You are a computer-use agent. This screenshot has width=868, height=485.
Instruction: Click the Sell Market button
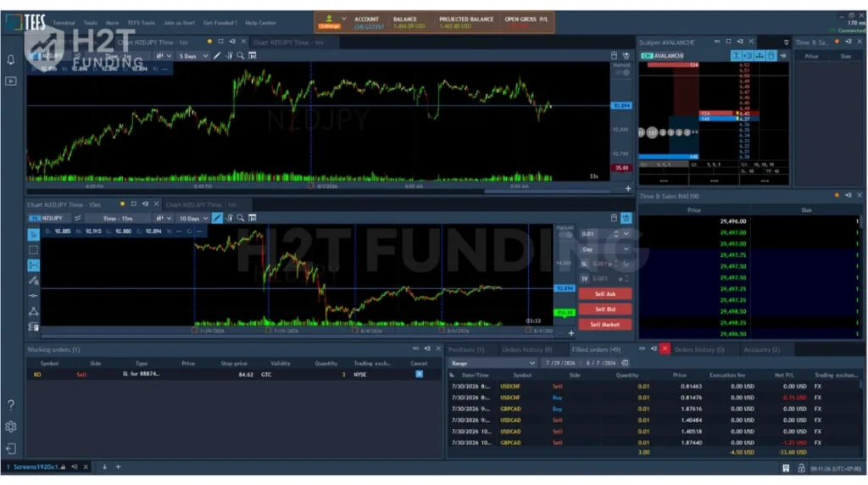pos(605,325)
